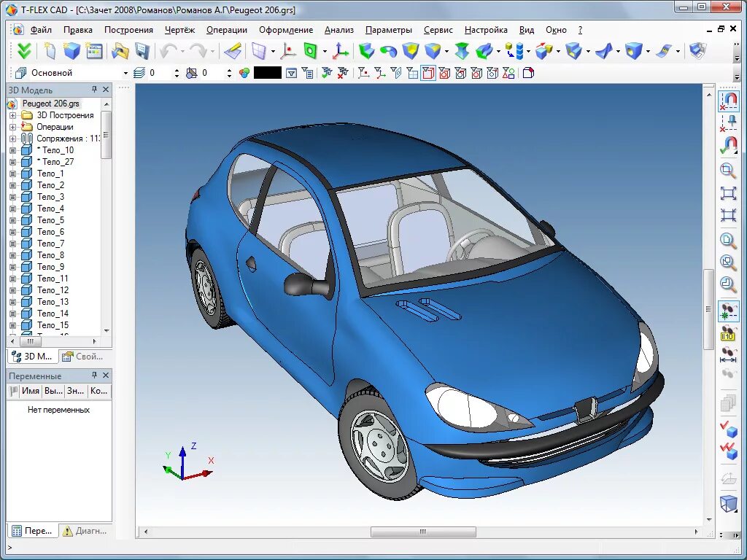Select Тело_13 in the model tree
Image resolution: width=747 pixels, height=560 pixels.
[53, 302]
